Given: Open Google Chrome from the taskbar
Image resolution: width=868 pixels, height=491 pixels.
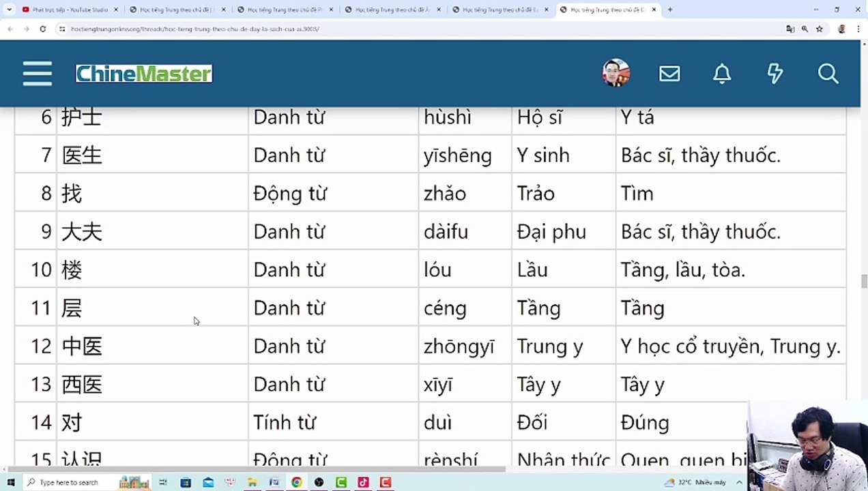Looking at the screenshot, I should point(296,482).
